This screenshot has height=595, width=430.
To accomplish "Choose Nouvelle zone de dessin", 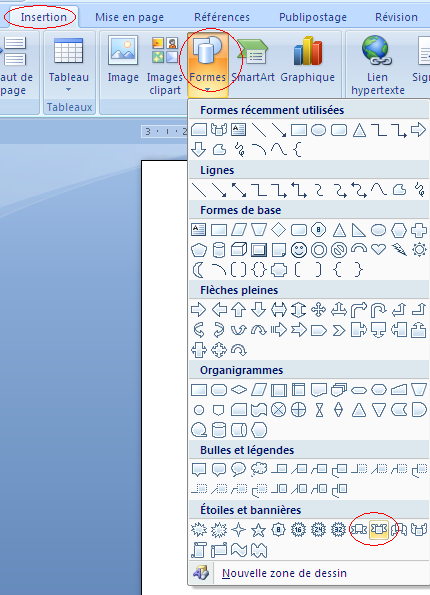I will tap(284, 573).
